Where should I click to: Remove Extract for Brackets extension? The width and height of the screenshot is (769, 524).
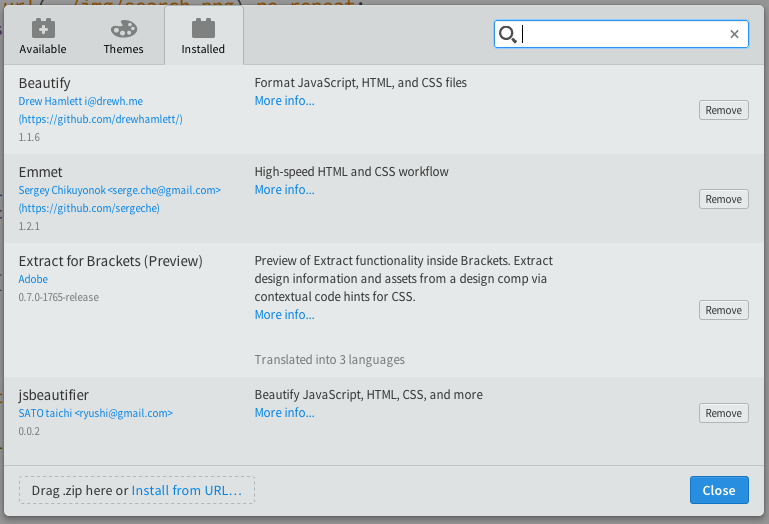723,310
